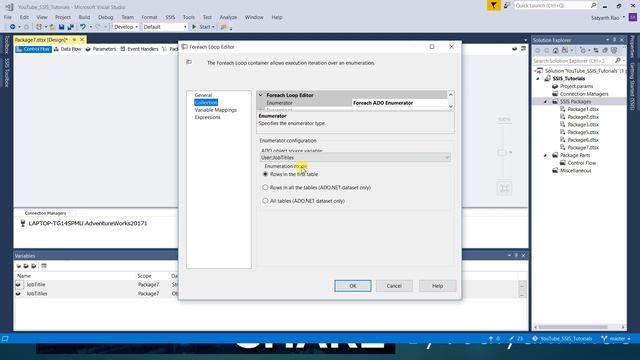Collapse the Package Parts folder
The height and width of the screenshot is (360, 640).
545,156
